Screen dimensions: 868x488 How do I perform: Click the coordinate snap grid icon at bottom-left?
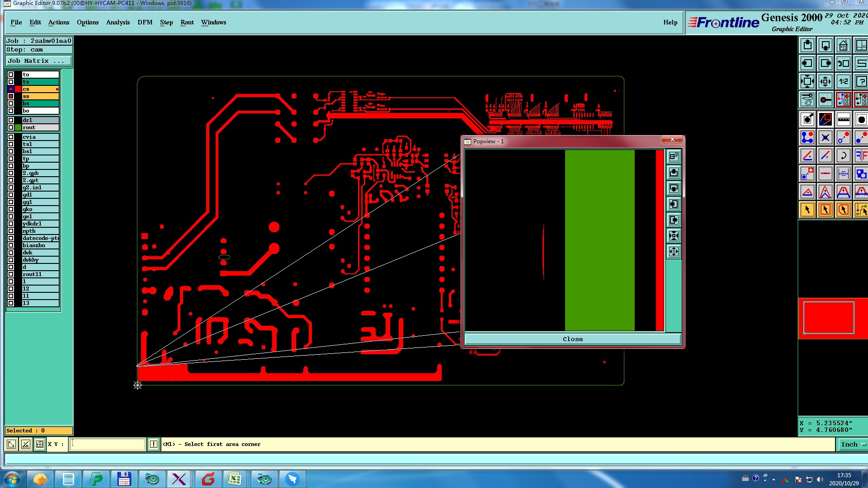point(40,444)
